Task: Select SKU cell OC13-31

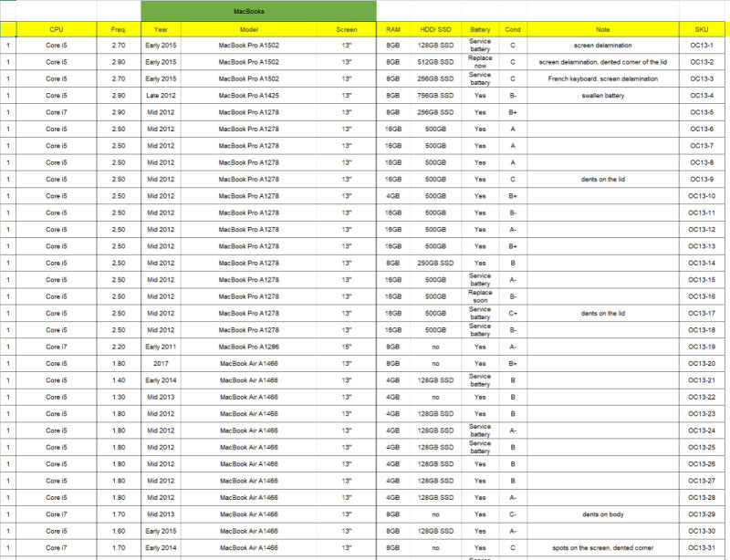Action: (702, 548)
